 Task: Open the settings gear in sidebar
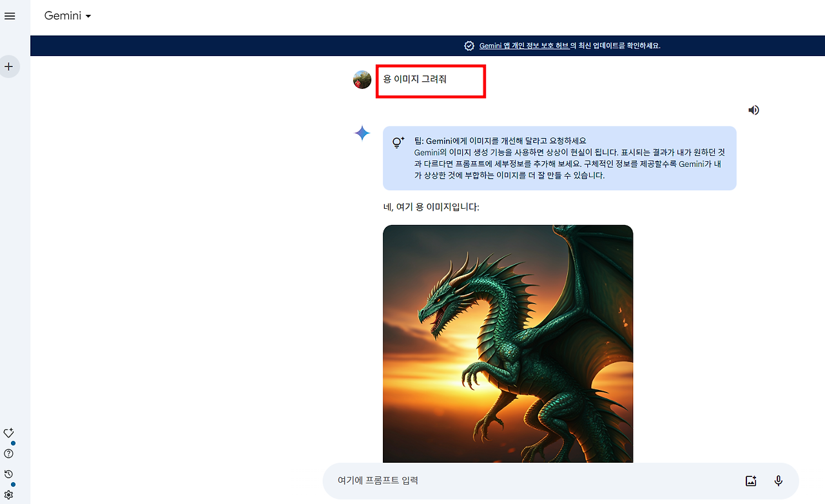[x=9, y=495]
